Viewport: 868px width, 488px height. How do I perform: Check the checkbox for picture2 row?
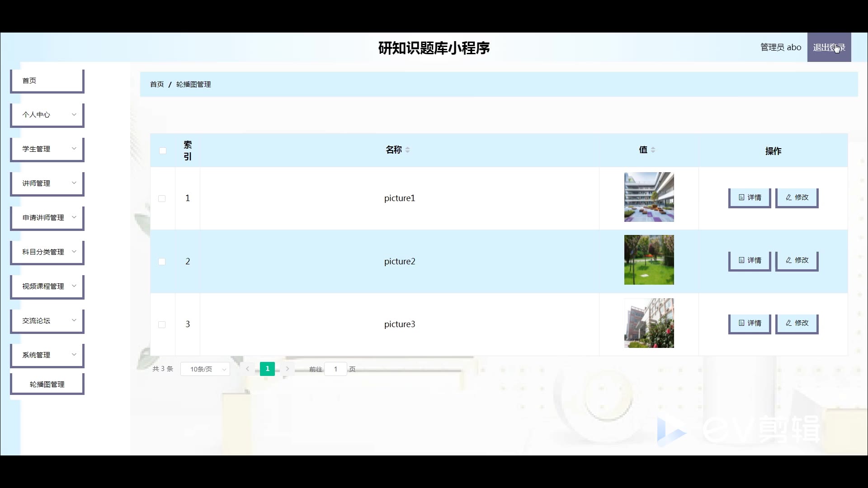[162, 262]
